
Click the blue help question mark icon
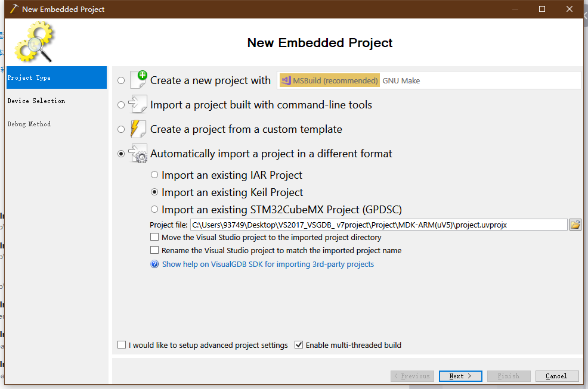click(x=154, y=264)
